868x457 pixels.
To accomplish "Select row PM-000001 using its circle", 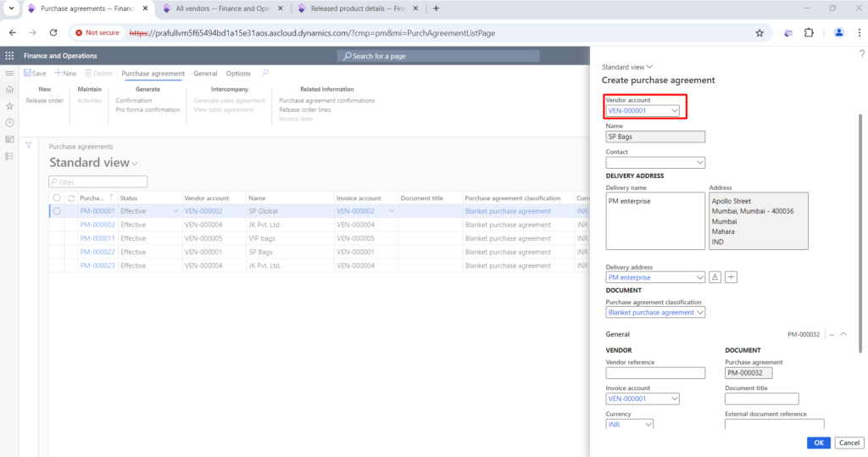I will pyautogui.click(x=57, y=211).
